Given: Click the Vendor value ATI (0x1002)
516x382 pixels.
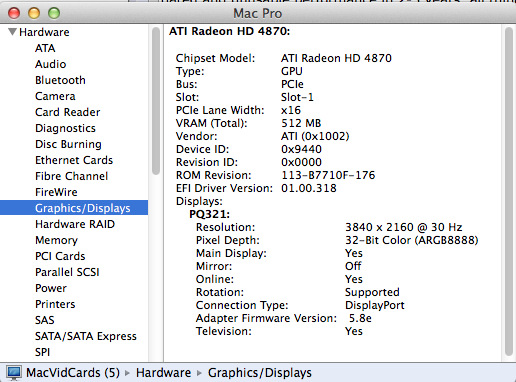Looking at the screenshot, I should click(315, 136).
